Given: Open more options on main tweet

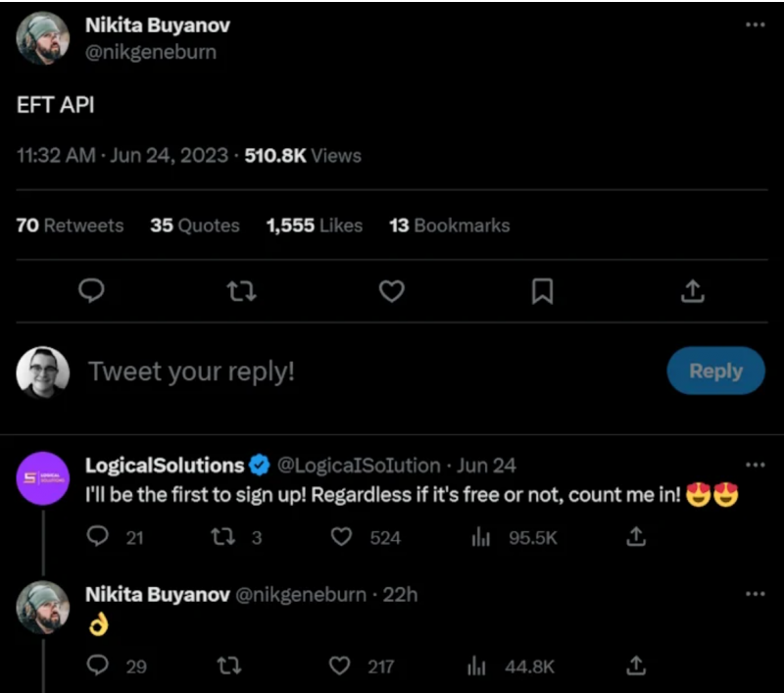Looking at the screenshot, I should coord(755,25).
